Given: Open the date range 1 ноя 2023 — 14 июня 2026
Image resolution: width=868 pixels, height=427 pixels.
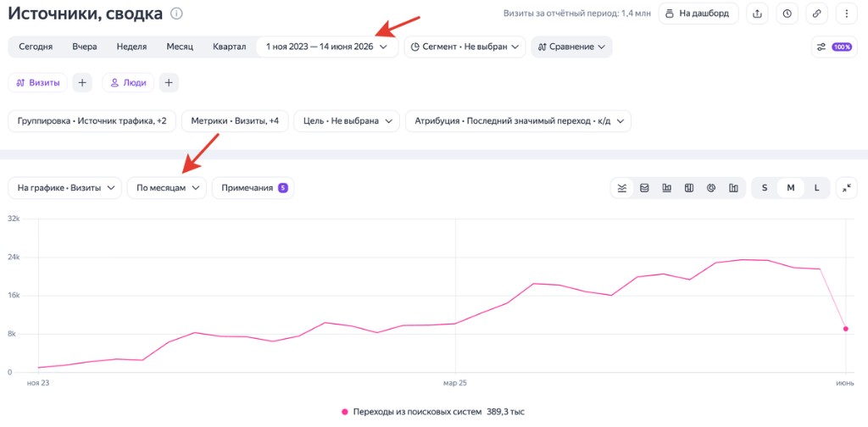Looking at the screenshot, I should [x=326, y=47].
